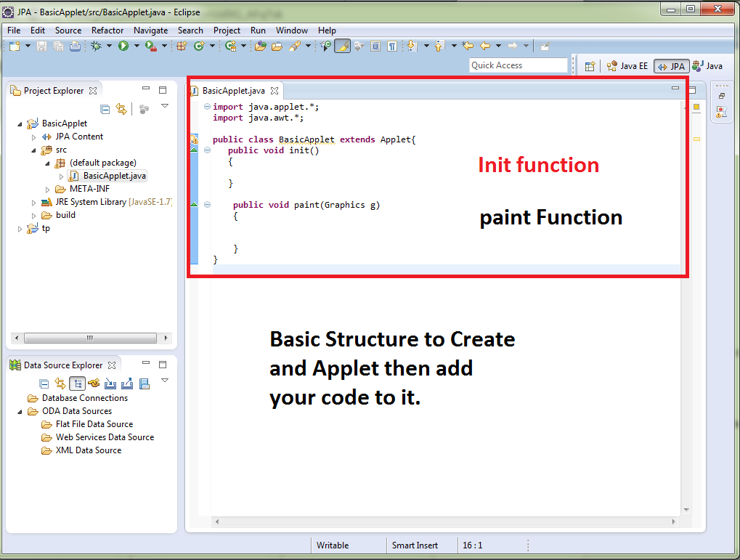
Task: Click the Save toolbar icon
Action: click(41, 46)
